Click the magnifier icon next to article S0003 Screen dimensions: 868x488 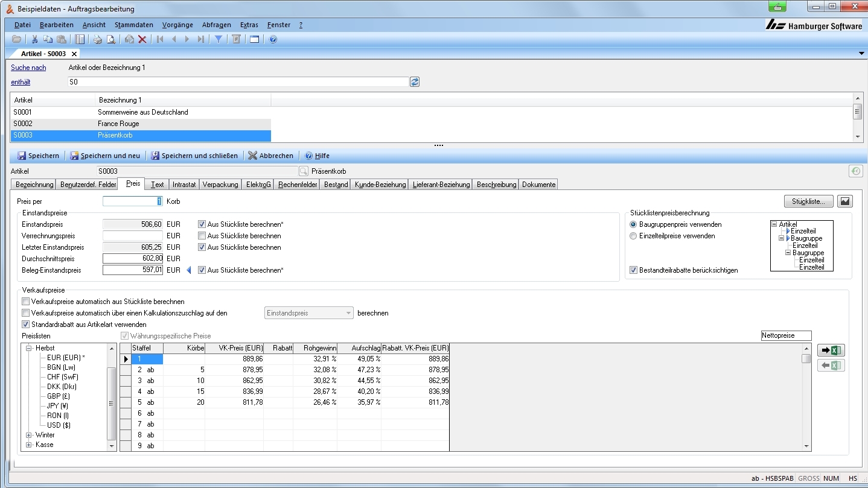click(304, 171)
